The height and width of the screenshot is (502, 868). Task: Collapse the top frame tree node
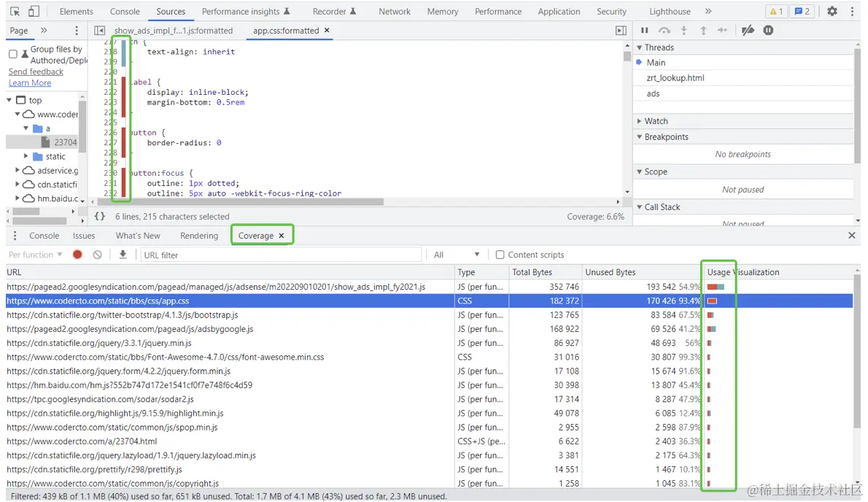point(9,100)
